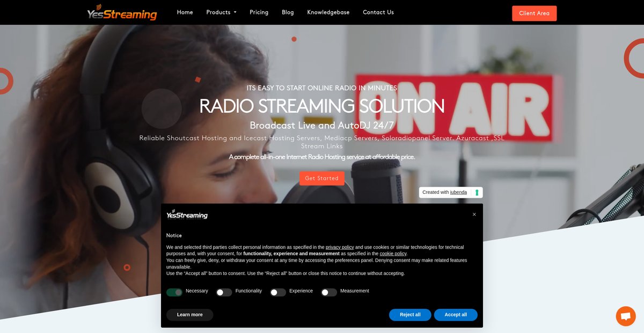This screenshot has height=333, width=644.
Task: Click the YesStreaming logo in the navbar
Action: (122, 12)
